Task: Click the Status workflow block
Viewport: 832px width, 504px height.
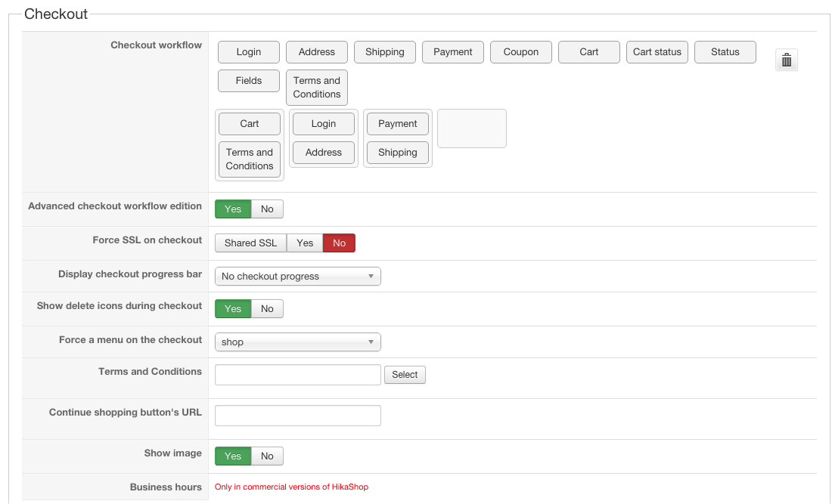Action: [x=725, y=52]
